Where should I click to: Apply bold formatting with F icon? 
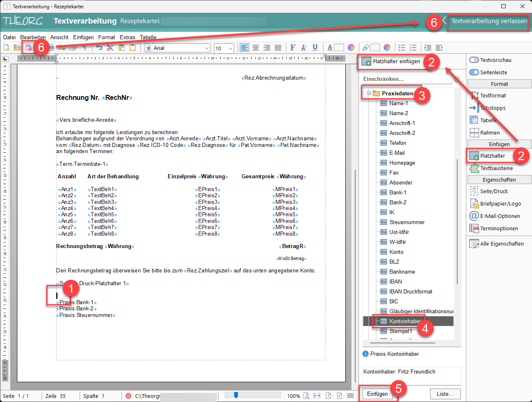(293, 48)
